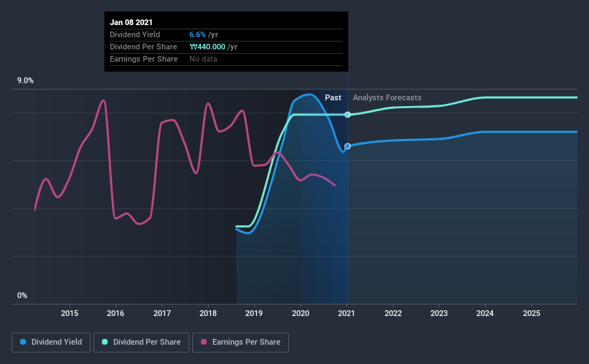Click the Past section label
This screenshot has height=364, width=589.
pyautogui.click(x=333, y=97)
